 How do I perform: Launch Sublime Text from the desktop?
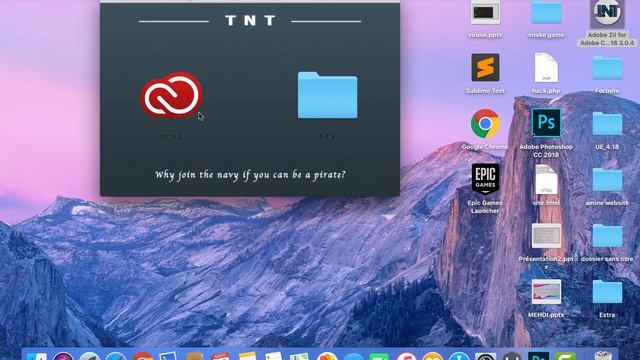[485, 68]
